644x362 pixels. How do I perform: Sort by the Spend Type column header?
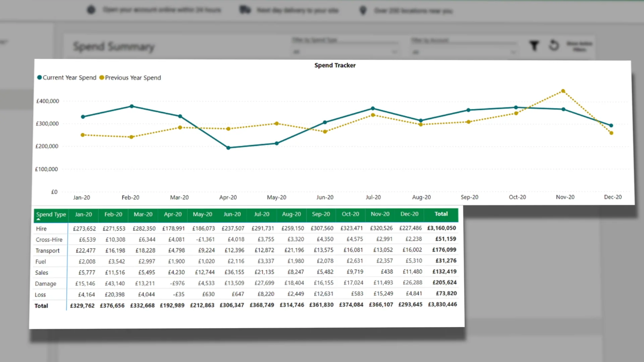pyautogui.click(x=51, y=215)
